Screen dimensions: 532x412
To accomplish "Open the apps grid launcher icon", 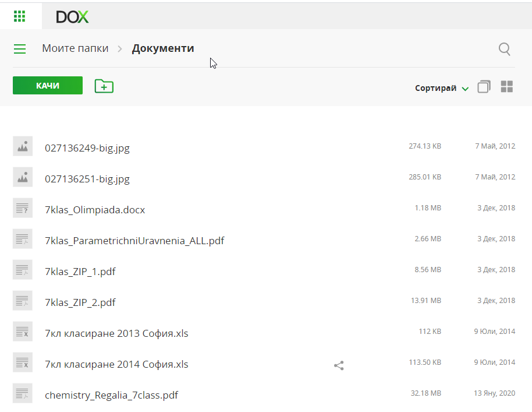I will point(20,16).
